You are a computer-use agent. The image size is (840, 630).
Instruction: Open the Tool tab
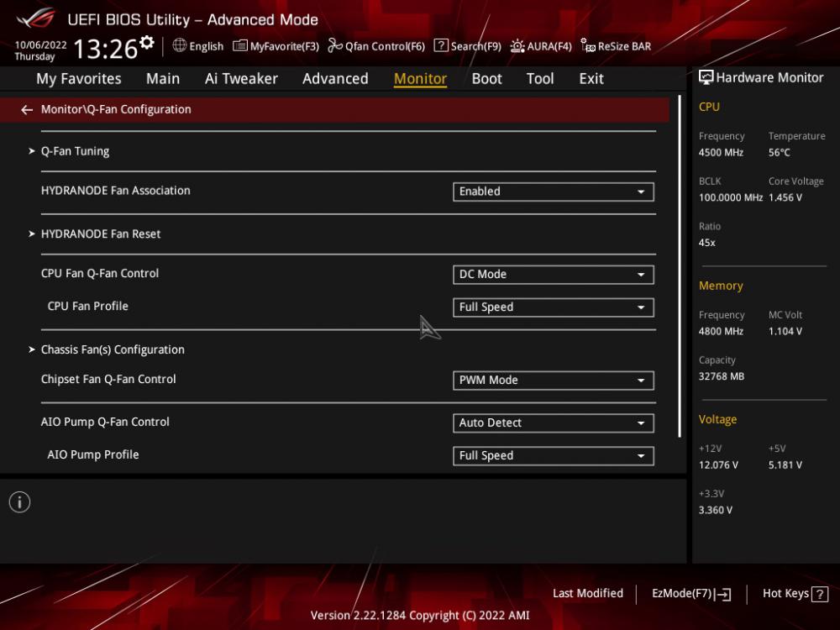540,79
